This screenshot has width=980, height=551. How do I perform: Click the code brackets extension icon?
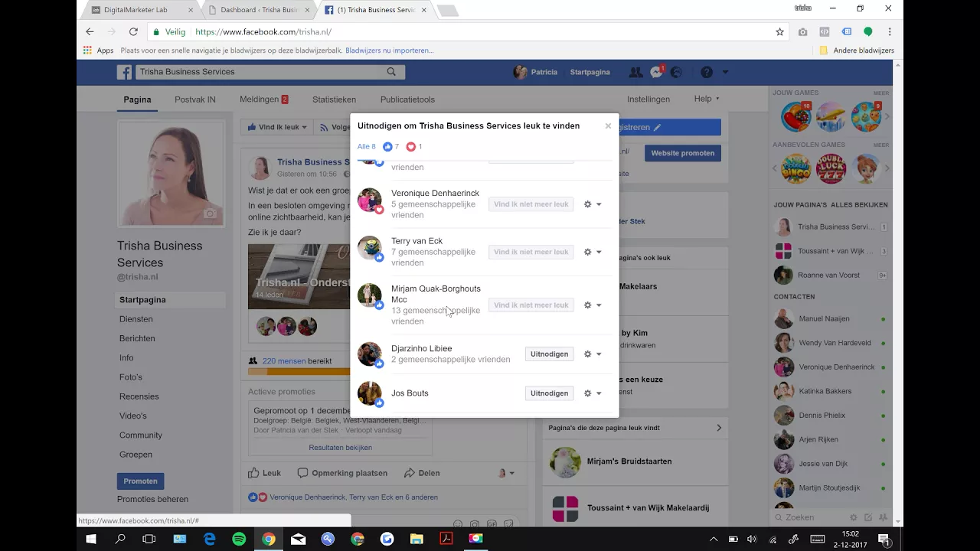(x=825, y=32)
